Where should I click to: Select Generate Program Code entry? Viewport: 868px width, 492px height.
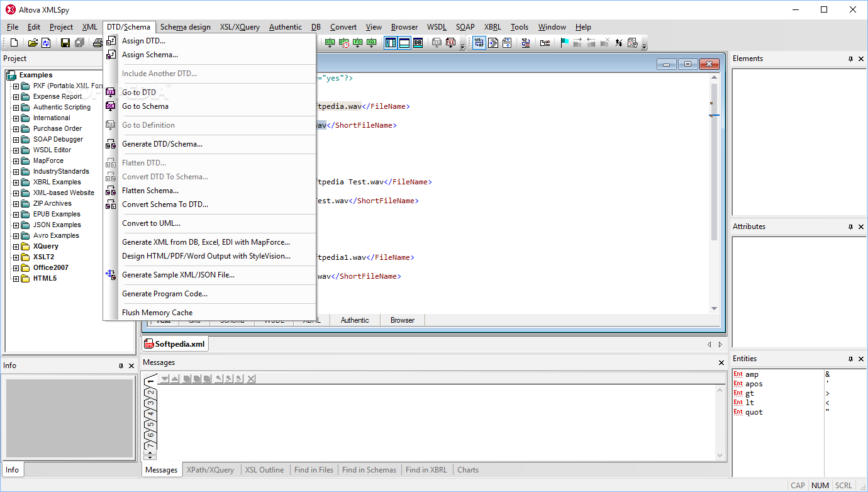pos(165,294)
